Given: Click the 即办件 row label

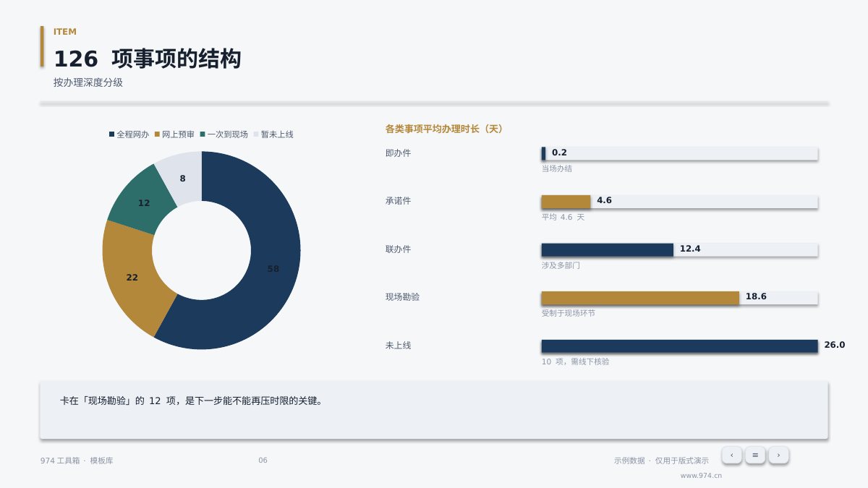Looking at the screenshot, I should pos(398,153).
